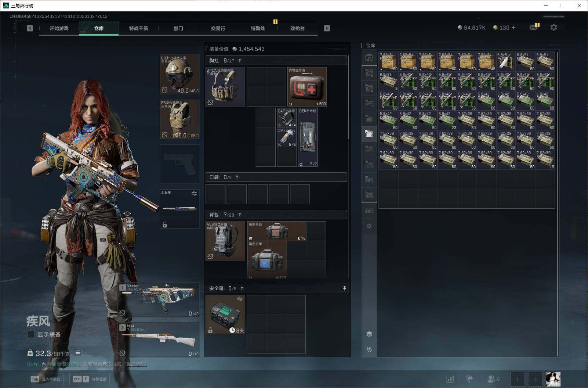Click the help icon next to 安全箱

tap(242, 288)
